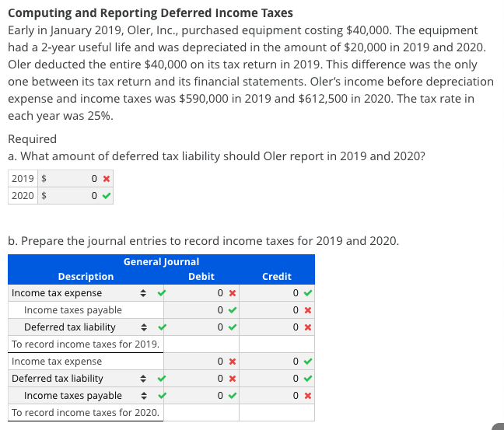Image resolution: width=504 pixels, height=430 pixels.
Task: Click red X in 2020 Income tax expense debit
Action: pyautogui.click(x=233, y=362)
